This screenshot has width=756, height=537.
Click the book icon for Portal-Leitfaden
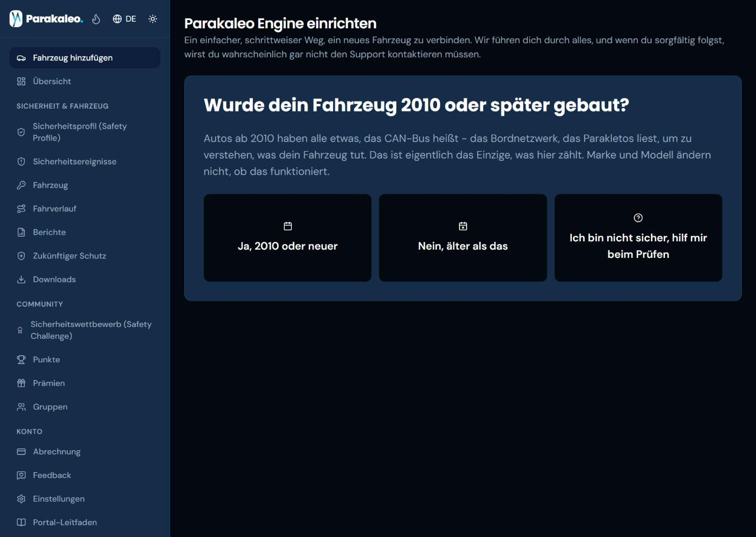click(x=21, y=523)
